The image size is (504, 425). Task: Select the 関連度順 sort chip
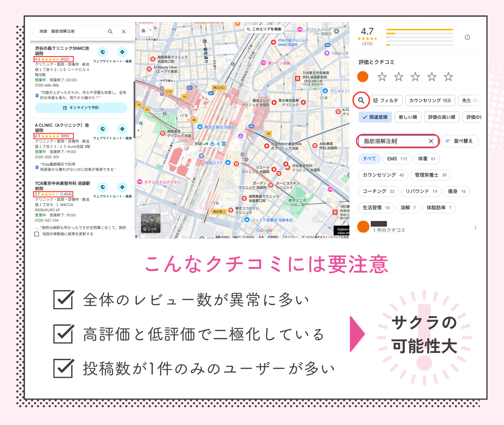tap(375, 117)
